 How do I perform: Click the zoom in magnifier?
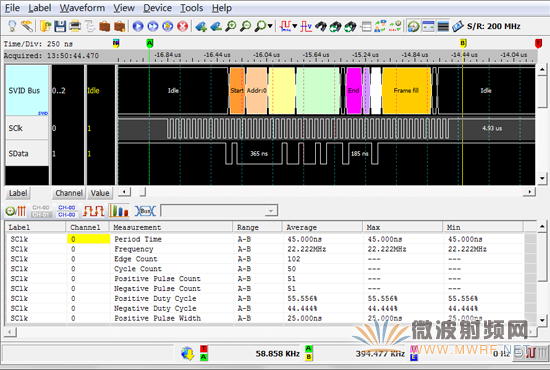point(230,26)
